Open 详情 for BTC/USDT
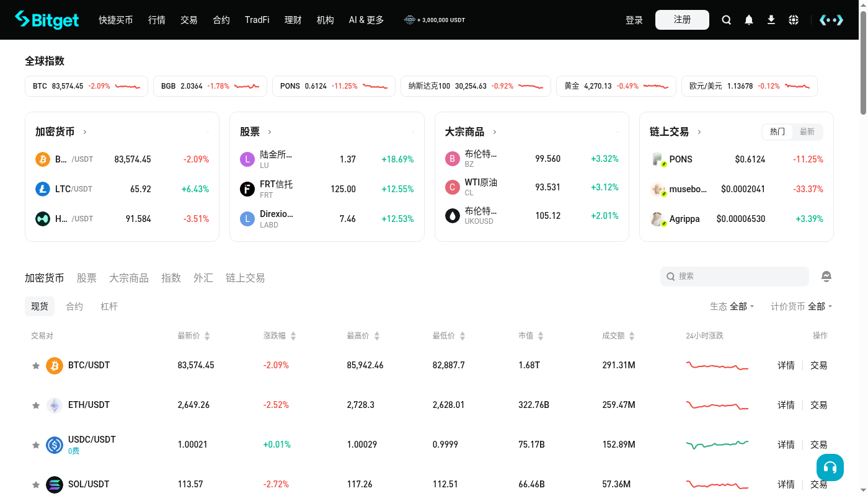The width and height of the screenshot is (868, 496). click(786, 366)
